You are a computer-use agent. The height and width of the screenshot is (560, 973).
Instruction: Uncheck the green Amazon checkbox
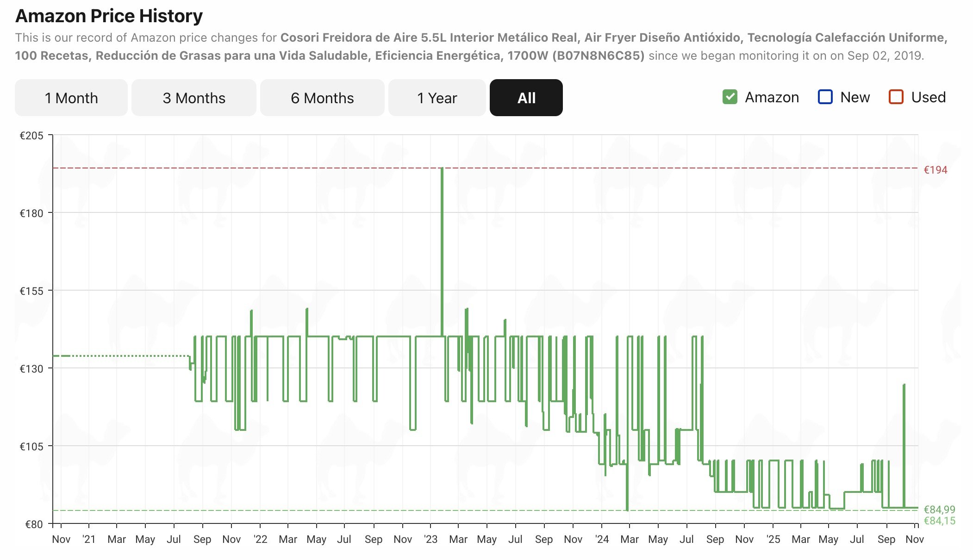click(730, 97)
